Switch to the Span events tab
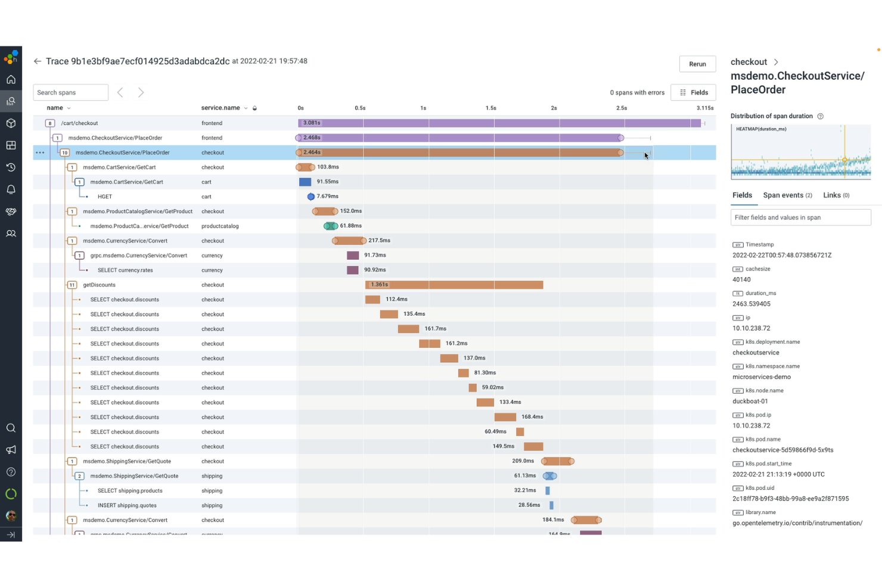This screenshot has height=588, width=882. pyautogui.click(x=783, y=195)
